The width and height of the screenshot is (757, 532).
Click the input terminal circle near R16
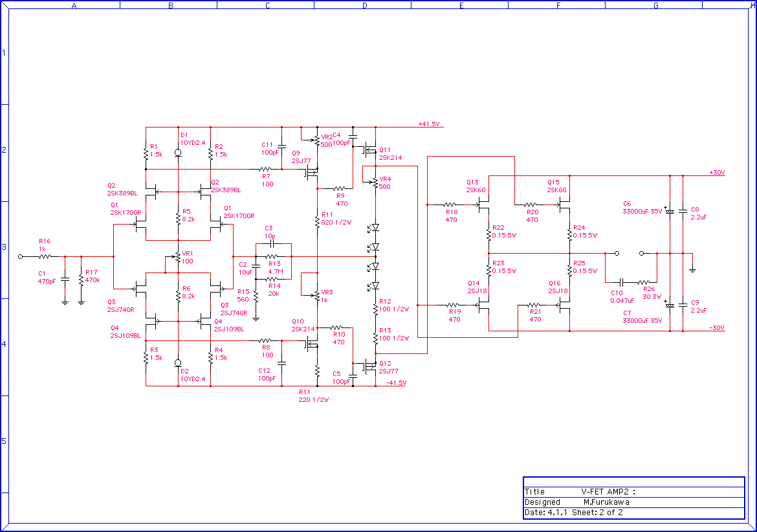[x=21, y=256]
